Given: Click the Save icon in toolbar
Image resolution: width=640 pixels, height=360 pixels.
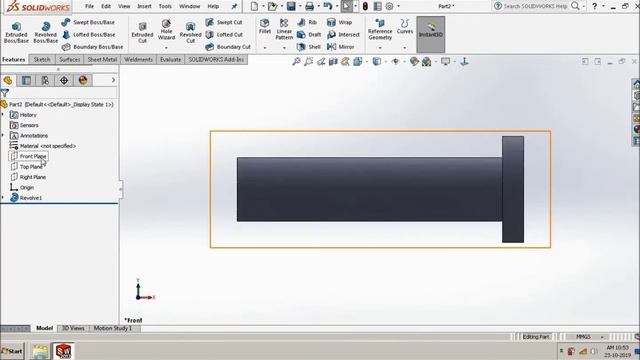Looking at the screenshot, I should 291,6.
